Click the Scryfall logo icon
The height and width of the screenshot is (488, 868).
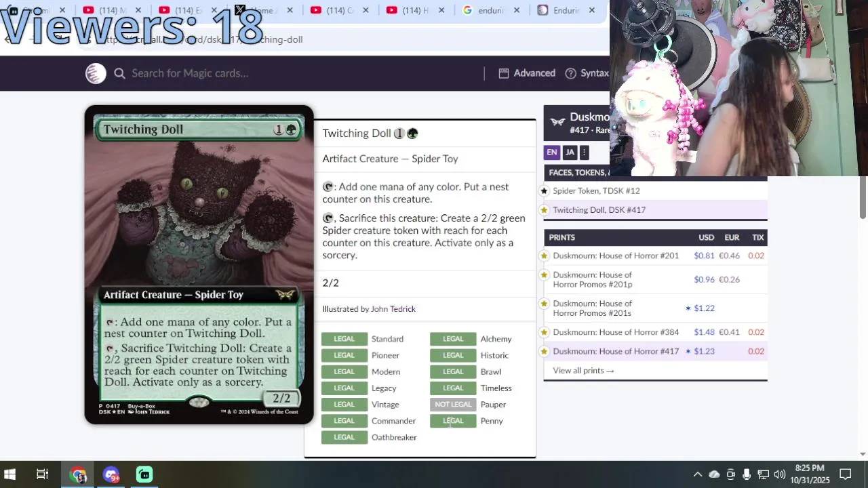(x=96, y=73)
